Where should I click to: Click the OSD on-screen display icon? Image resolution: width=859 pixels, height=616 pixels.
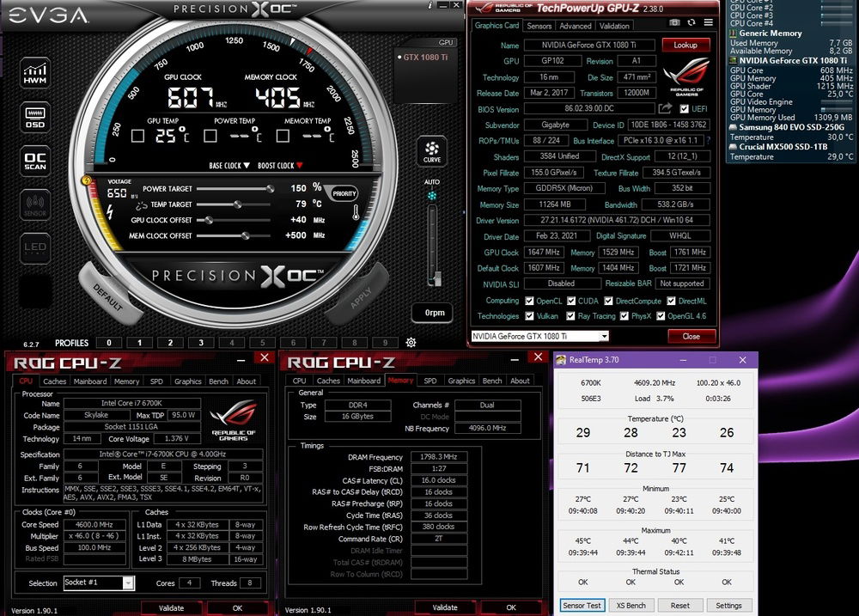[35, 118]
